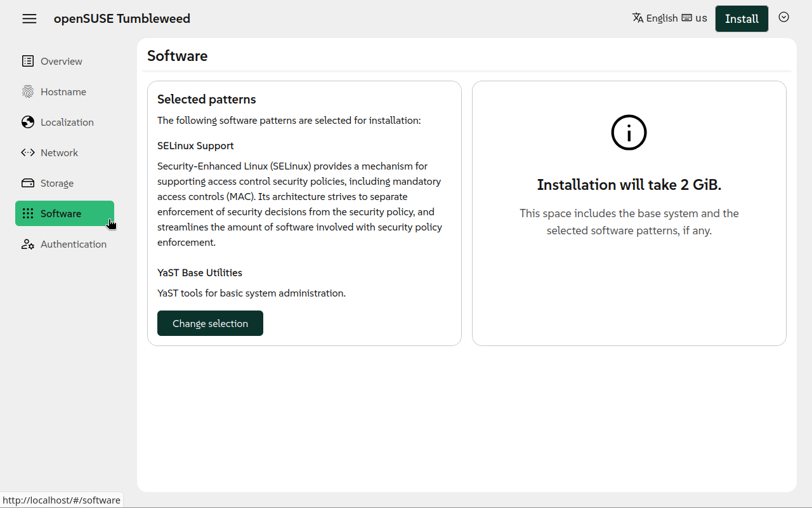This screenshot has height=508, width=812.
Task: Click the Localization globe icon
Action: [x=28, y=122]
